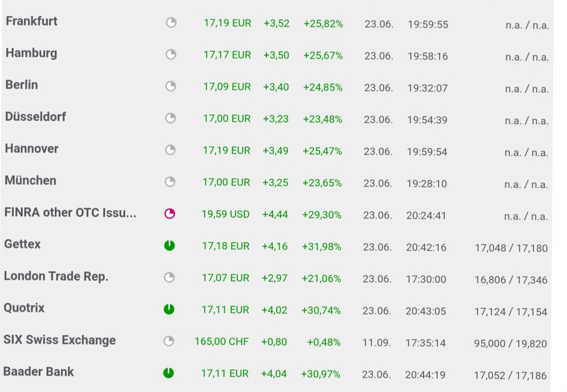Viewport: 567px width, 392px height.
Task: Click the clock status icon beside Düsseldorf
Action: pos(170,118)
